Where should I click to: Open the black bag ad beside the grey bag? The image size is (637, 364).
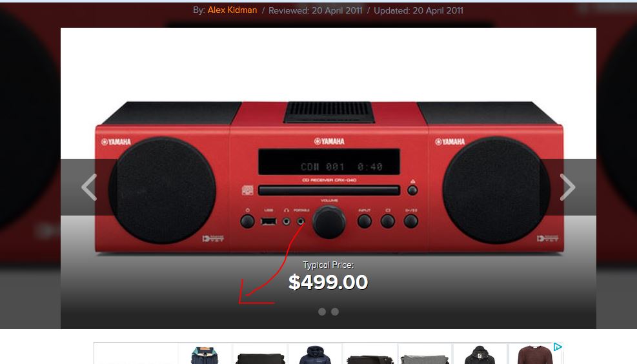(370, 359)
